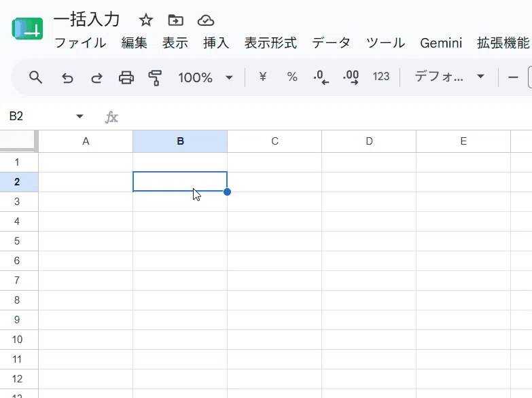Image resolution: width=532 pixels, height=398 pixels.
Task: Open the 123 number formats menu
Action: point(381,77)
